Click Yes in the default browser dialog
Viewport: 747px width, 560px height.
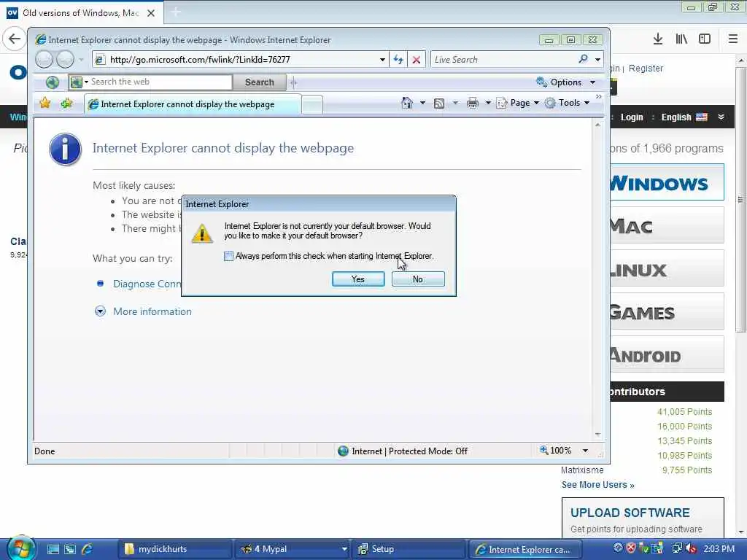point(358,279)
